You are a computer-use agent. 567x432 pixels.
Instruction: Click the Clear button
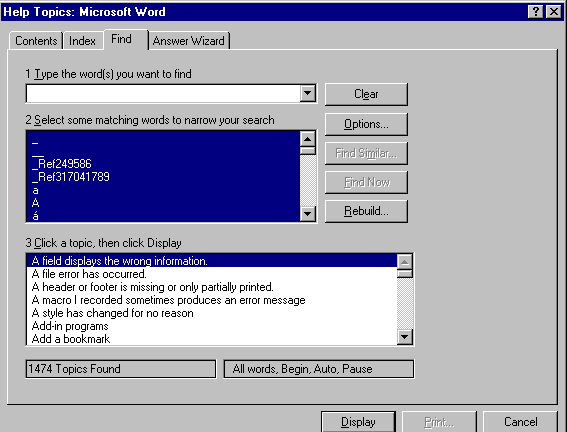coord(366,94)
